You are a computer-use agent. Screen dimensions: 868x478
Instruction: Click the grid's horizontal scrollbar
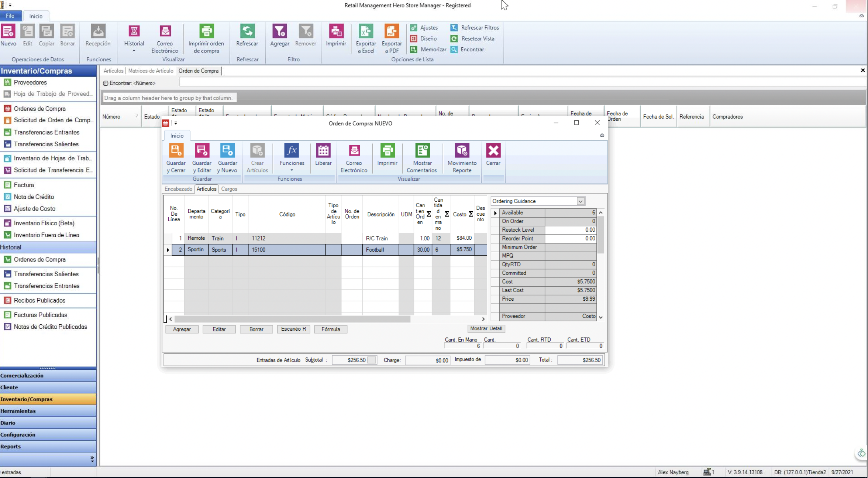(292, 319)
